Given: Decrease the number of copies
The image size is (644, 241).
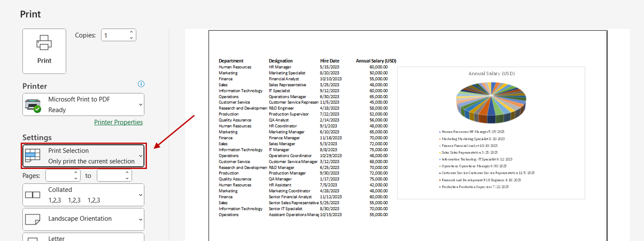Looking at the screenshot, I should pos(131,38).
